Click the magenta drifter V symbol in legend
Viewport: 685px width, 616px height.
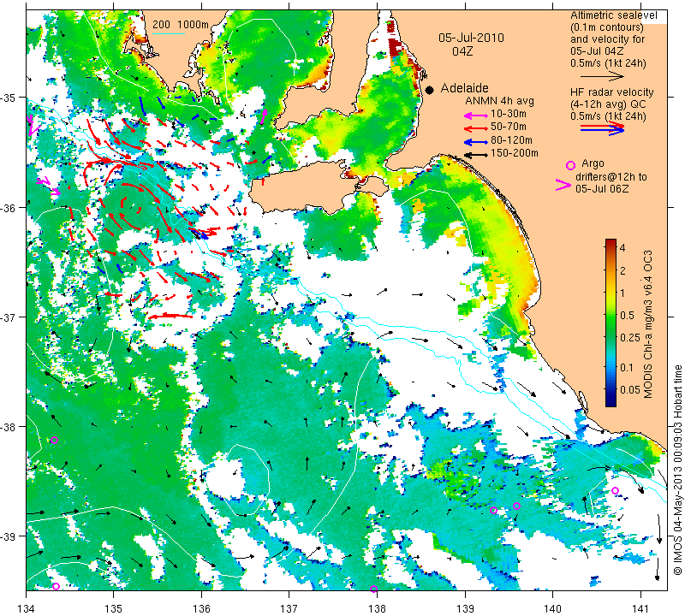(x=563, y=185)
